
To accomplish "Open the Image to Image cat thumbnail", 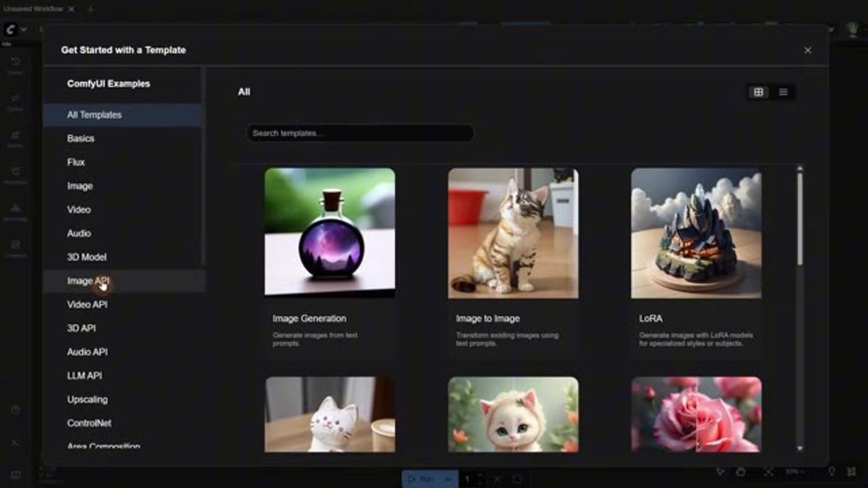I will coord(513,233).
